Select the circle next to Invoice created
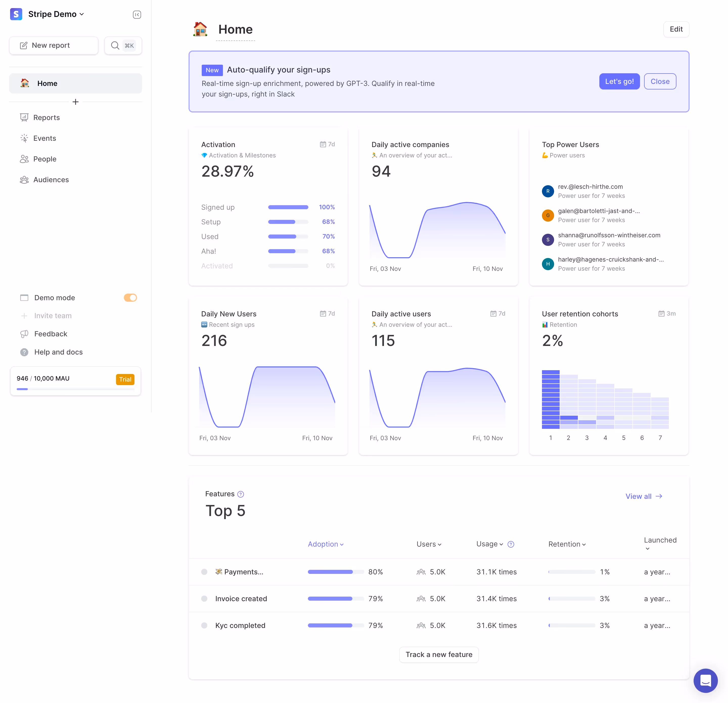 [204, 598]
